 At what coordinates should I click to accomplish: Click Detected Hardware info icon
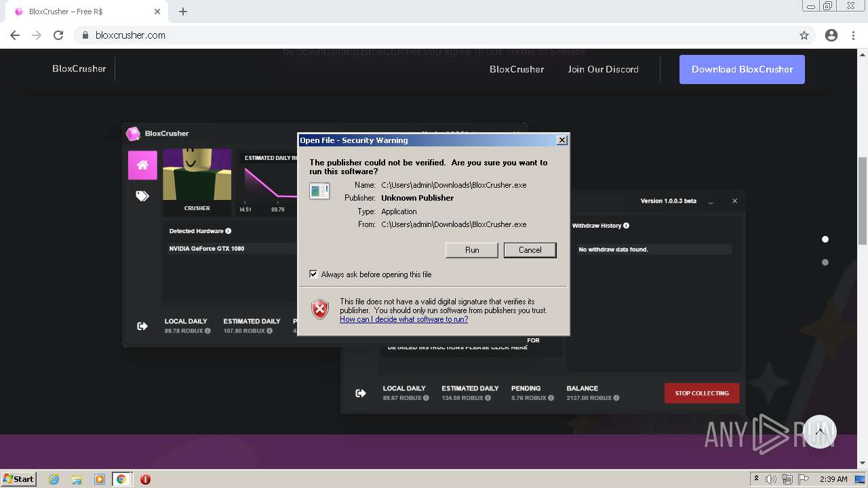229,231
